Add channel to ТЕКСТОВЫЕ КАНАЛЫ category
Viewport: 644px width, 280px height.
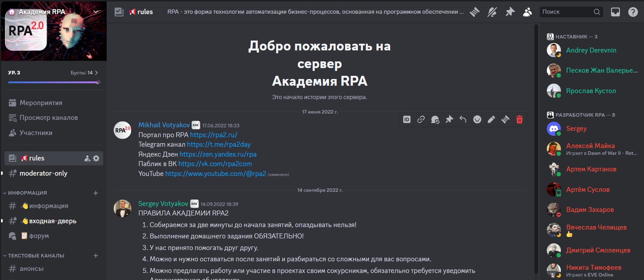[96, 256]
